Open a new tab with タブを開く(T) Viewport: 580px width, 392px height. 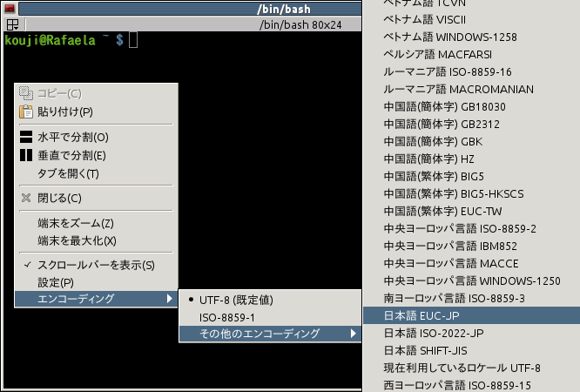click(96, 173)
